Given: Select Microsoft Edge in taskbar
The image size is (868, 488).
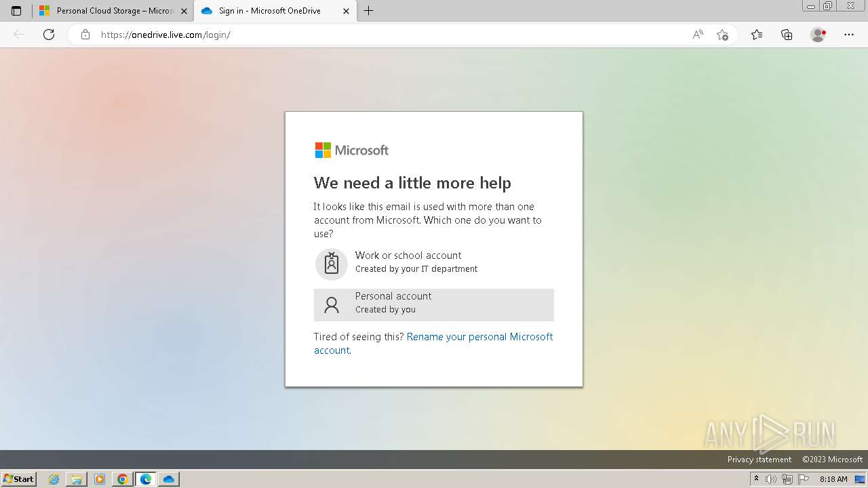Looking at the screenshot, I should coord(146,479).
